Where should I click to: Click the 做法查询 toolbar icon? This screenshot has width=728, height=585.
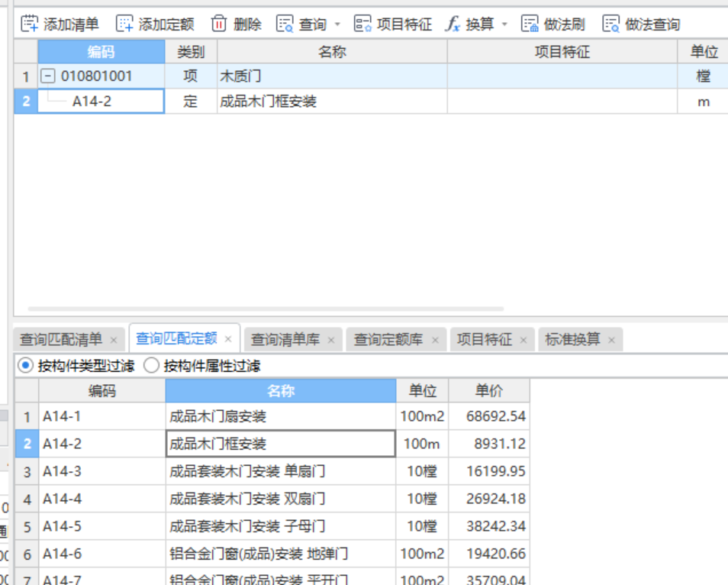click(610, 24)
